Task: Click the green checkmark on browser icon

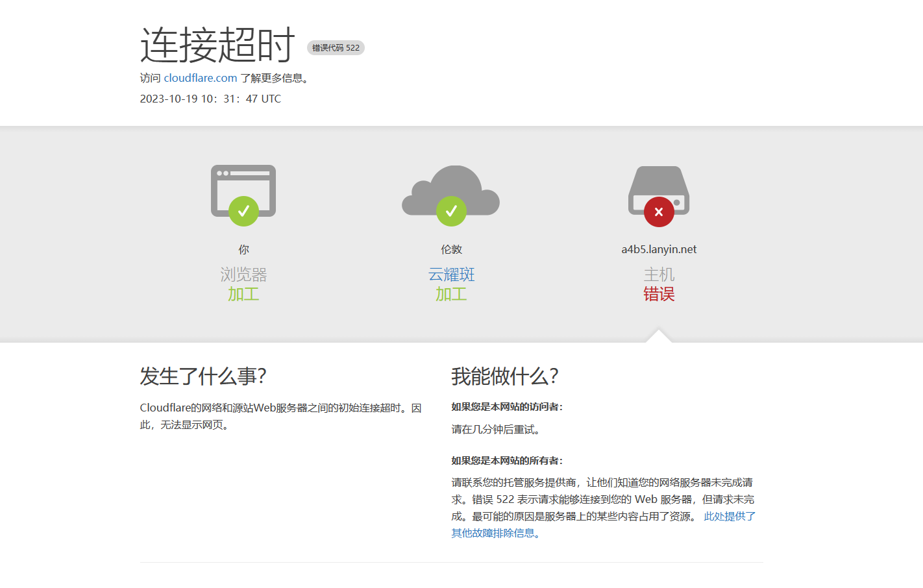Action: (x=243, y=211)
